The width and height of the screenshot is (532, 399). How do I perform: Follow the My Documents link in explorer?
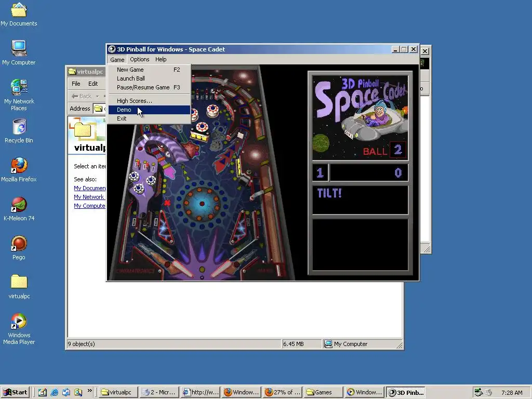89,188
